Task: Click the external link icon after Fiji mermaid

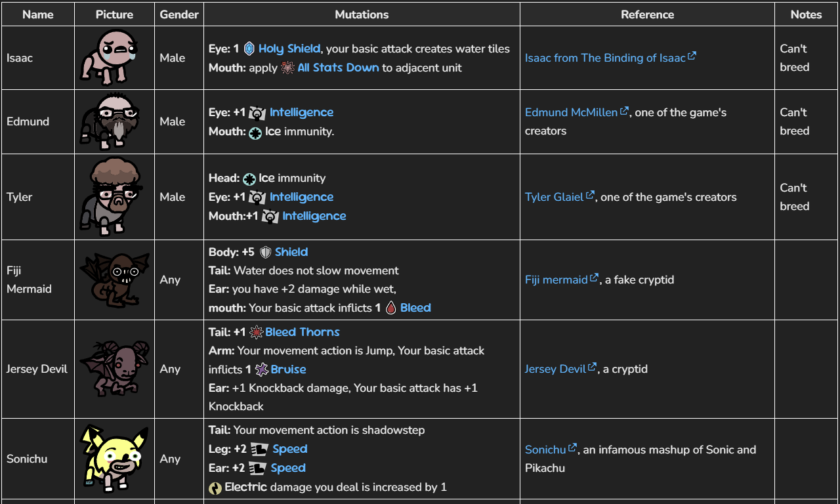Action: (594, 278)
